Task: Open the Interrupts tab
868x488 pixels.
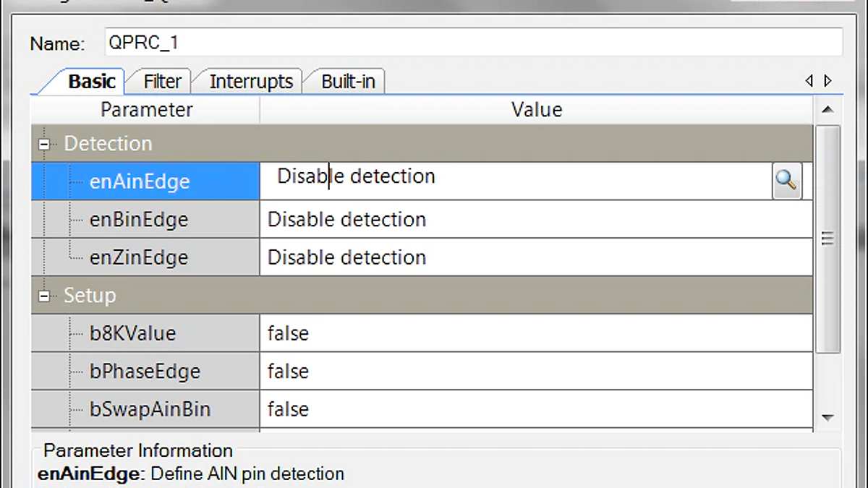Action: click(250, 82)
